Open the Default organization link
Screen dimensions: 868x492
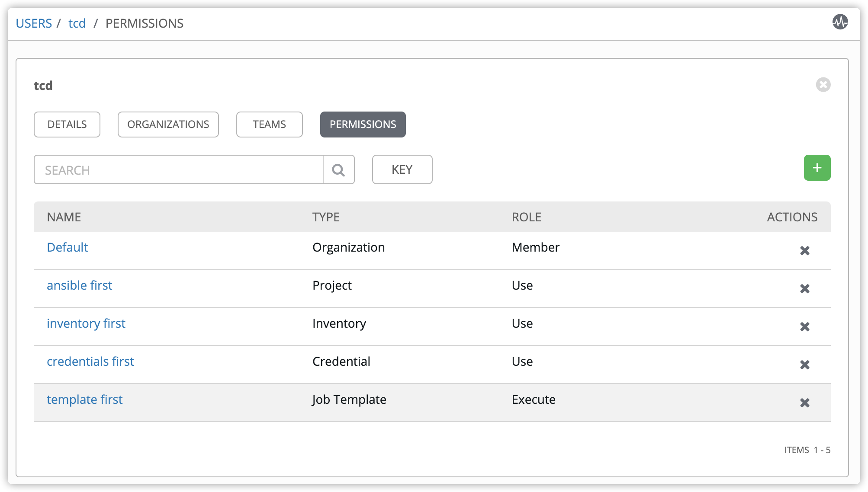[x=68, y=247]
